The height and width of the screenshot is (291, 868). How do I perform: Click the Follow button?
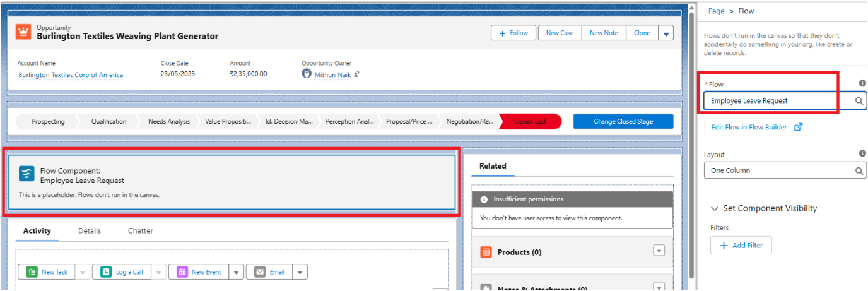[x=513, y=33]
